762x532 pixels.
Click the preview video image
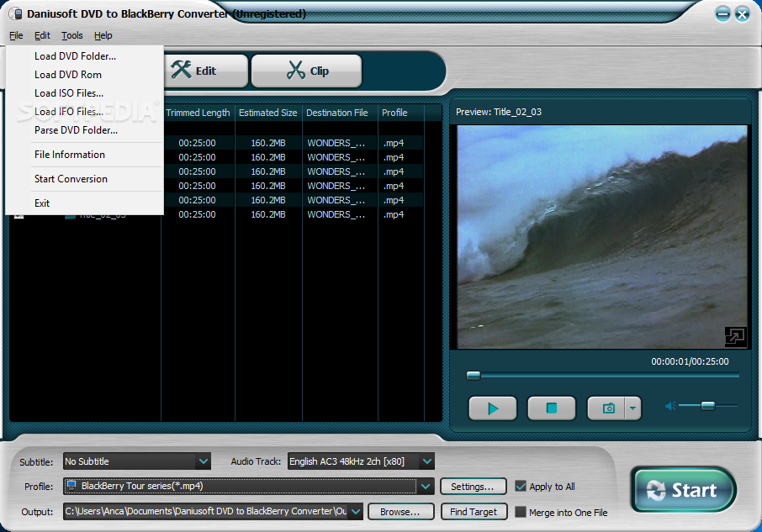pos(602,237)
